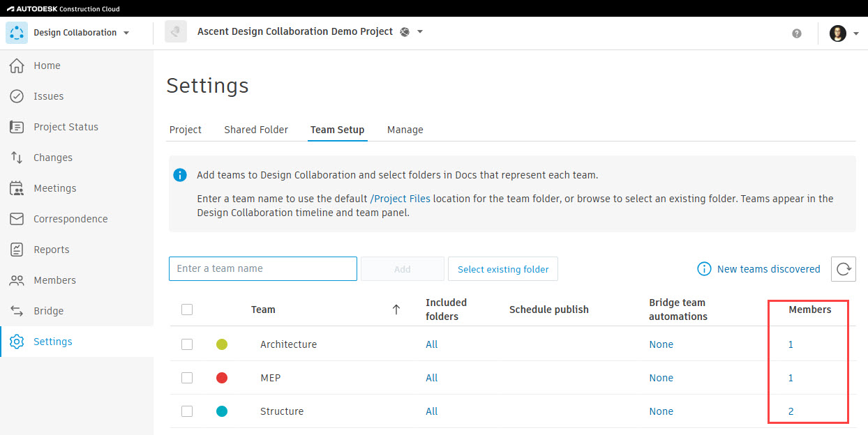Click the Autodesk Construction Cloud logo
Viewport: 868px width, 435px height.
[63, 9]
